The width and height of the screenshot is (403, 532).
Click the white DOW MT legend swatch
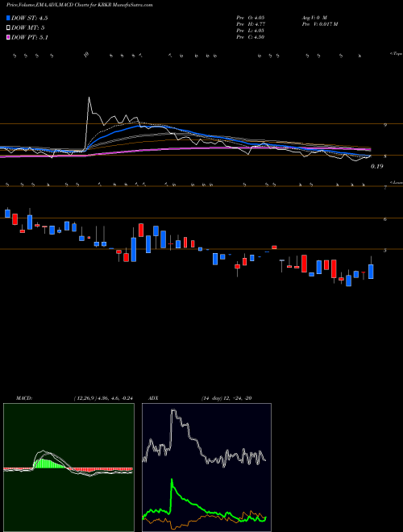pyautogui.click(x=8, y=28)
